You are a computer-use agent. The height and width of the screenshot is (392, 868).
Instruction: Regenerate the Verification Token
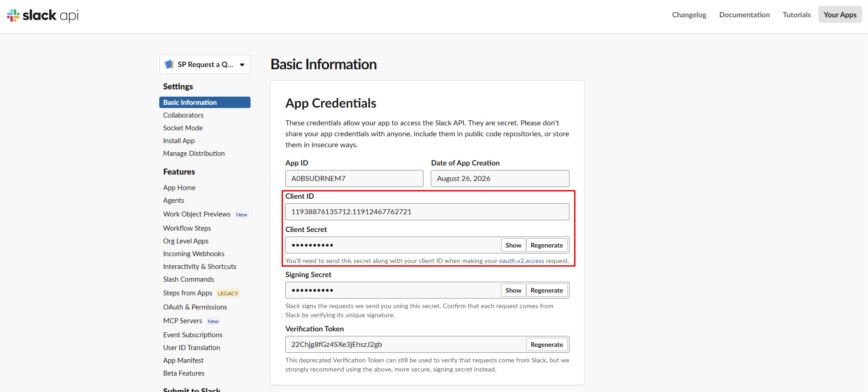[x=547, y=345]
